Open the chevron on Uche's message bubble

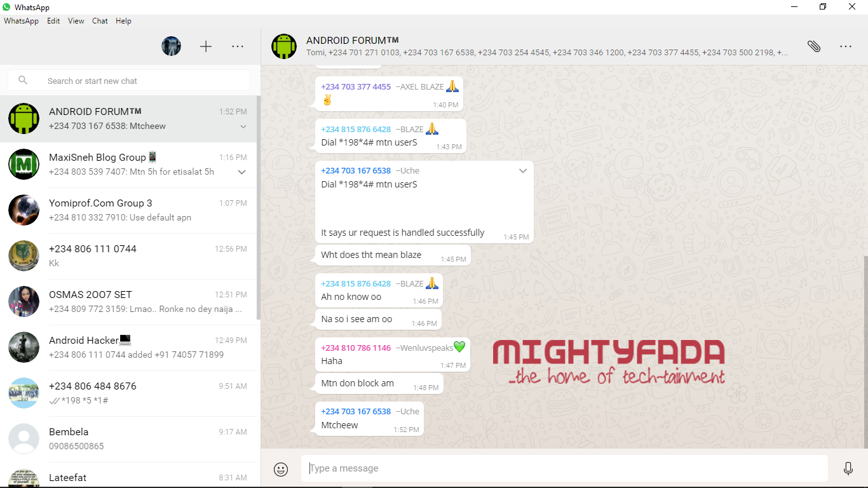point(522,170)
